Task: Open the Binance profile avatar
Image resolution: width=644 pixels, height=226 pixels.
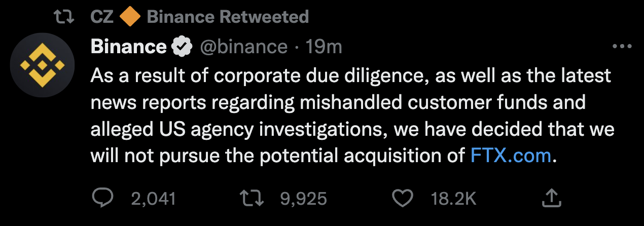Action: [43, 65]
